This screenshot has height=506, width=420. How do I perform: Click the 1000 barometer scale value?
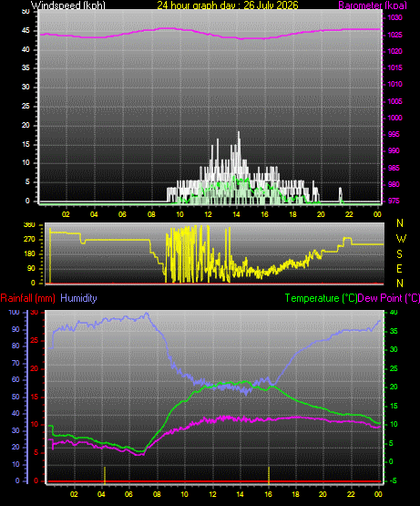click(x=394, y=118)
